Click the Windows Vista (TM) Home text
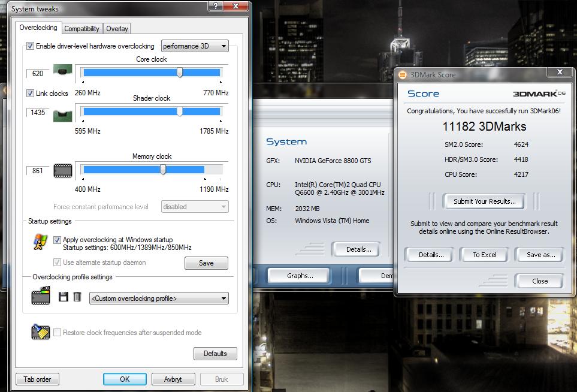This screenshot has height=392, width=577. (332, 221)
